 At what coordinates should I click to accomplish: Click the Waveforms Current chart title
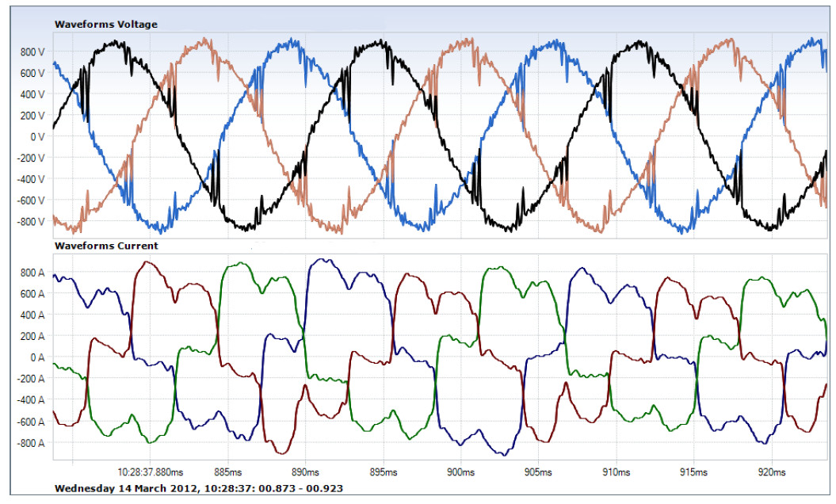[105, 246]
